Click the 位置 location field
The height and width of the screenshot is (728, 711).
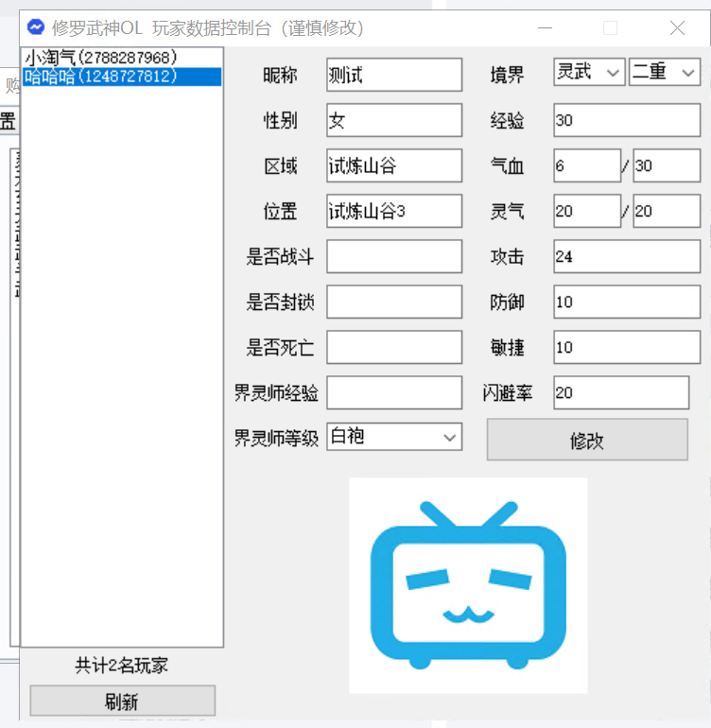point(394,212)
